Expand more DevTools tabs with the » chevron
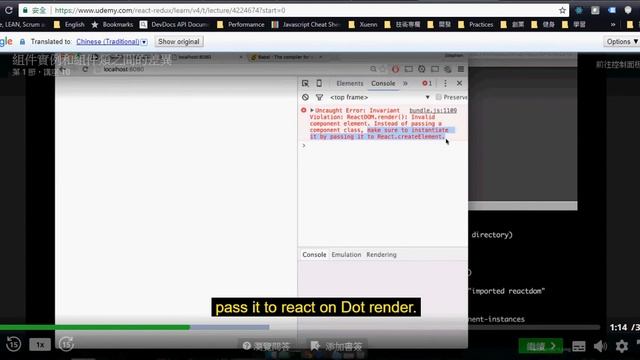Image resolution: width=640 pixels, height=360 pixels. point(405,83)
